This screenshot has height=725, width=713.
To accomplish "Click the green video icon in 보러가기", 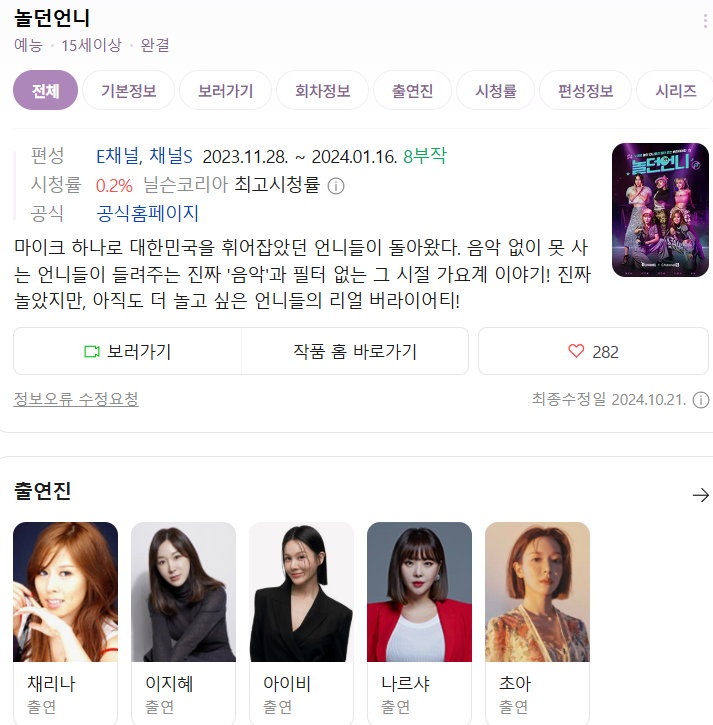I will 92,351.
